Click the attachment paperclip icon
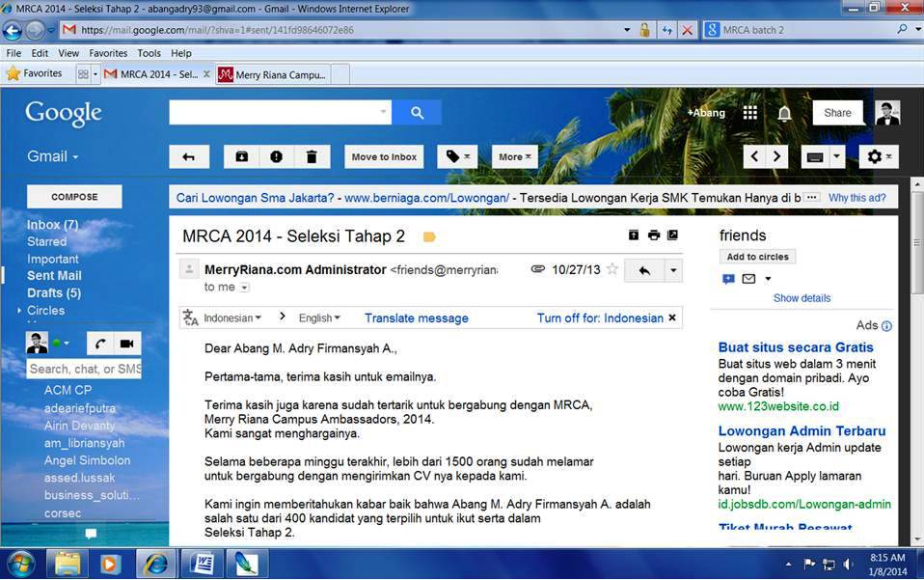The width and height of the screenshot is (924, 580). (x=537, y=269)
